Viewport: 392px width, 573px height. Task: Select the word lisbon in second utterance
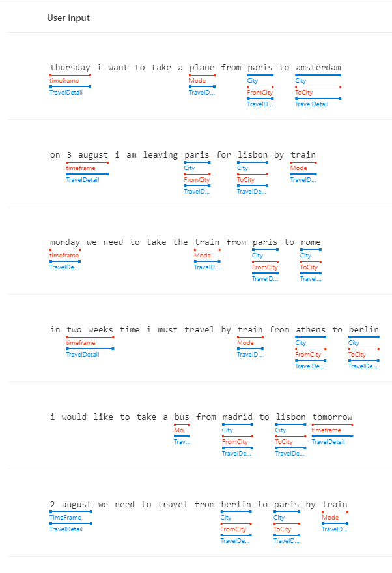253,155
